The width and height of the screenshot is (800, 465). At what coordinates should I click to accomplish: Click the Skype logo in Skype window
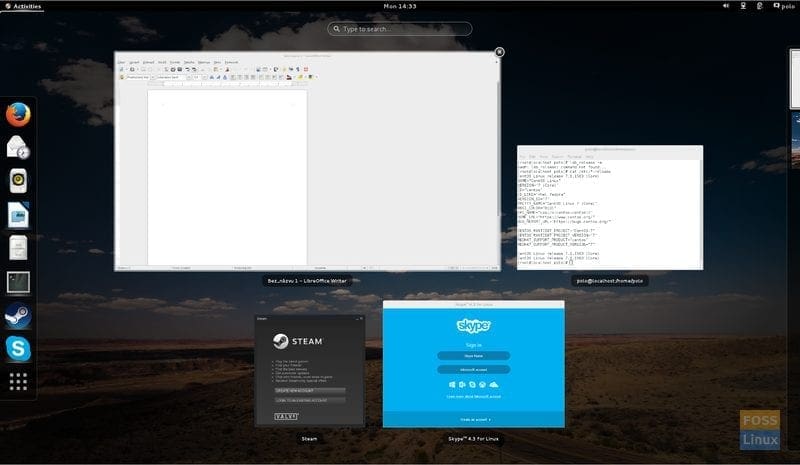(473, 326)
